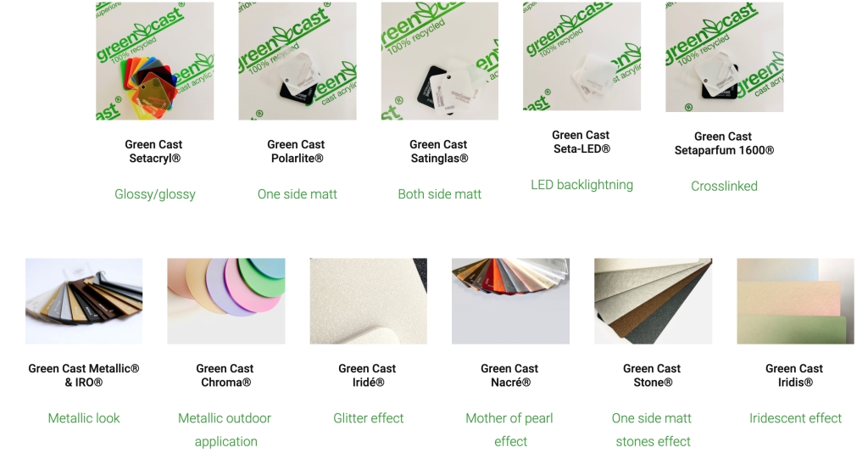Open the Stone textured samples image
This screenshot has width=868, height=470.
pos(654,301)
